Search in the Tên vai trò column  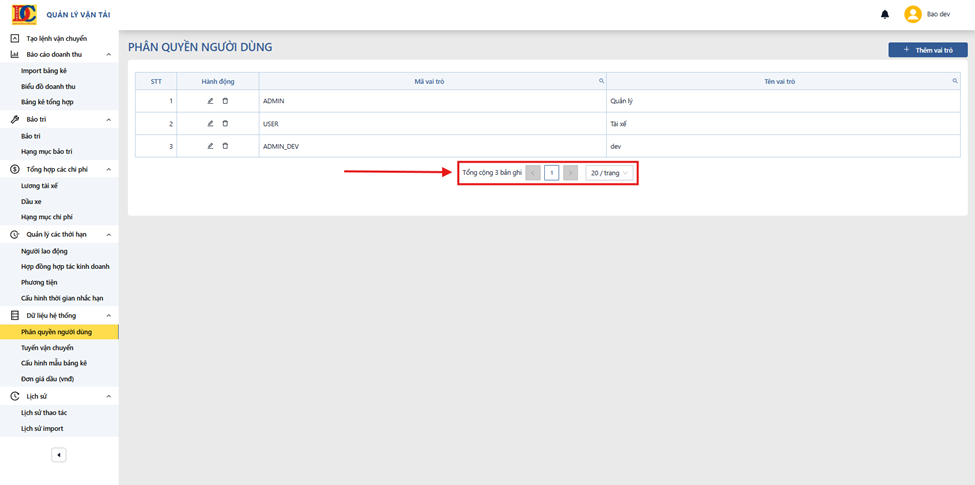[954, 81]
